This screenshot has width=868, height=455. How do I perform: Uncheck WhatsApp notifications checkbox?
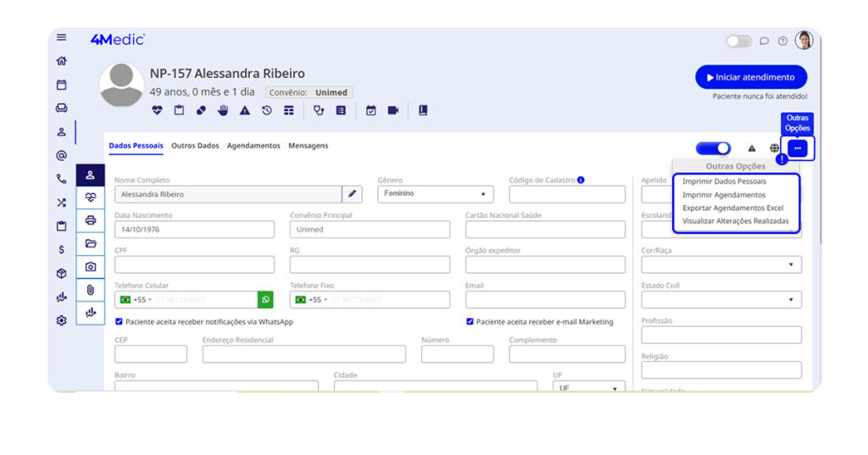119,322
